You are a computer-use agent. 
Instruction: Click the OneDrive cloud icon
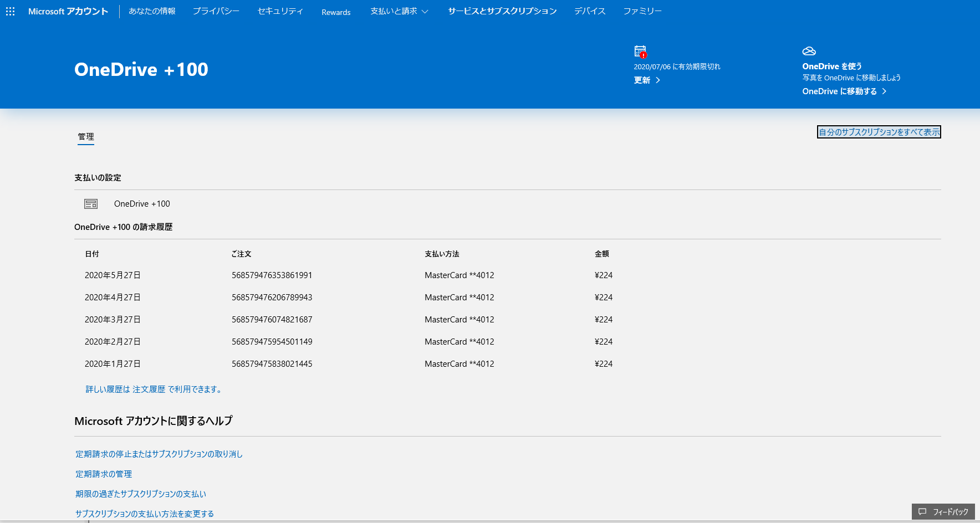click(x=809, y=51)
